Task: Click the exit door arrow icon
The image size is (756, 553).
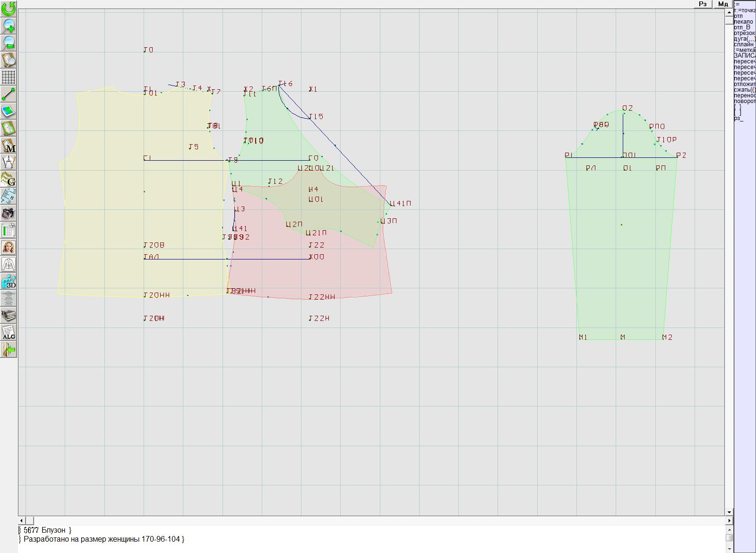Action: tap(9, 349)
